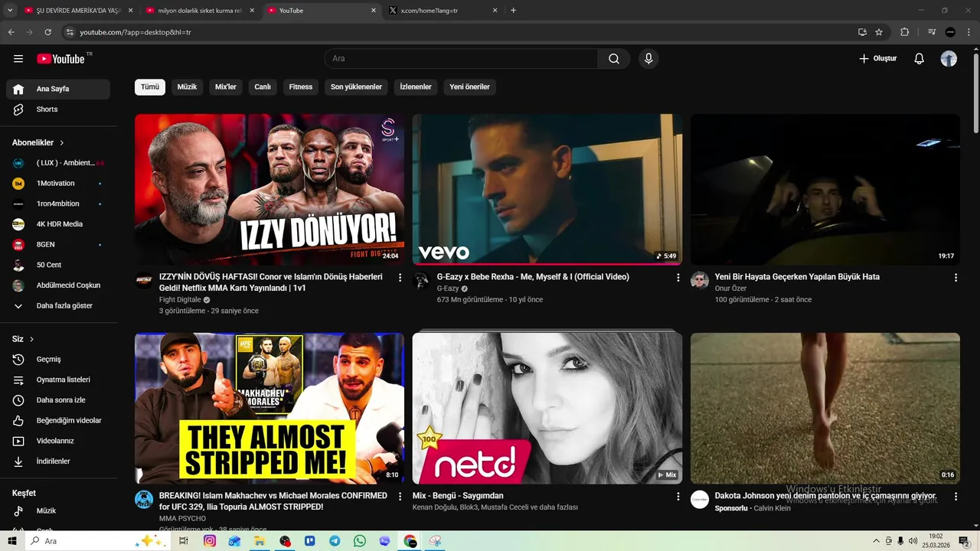This screenshot has width=980, height=551.
Task: Open a new browser tab
Action: 513,11
